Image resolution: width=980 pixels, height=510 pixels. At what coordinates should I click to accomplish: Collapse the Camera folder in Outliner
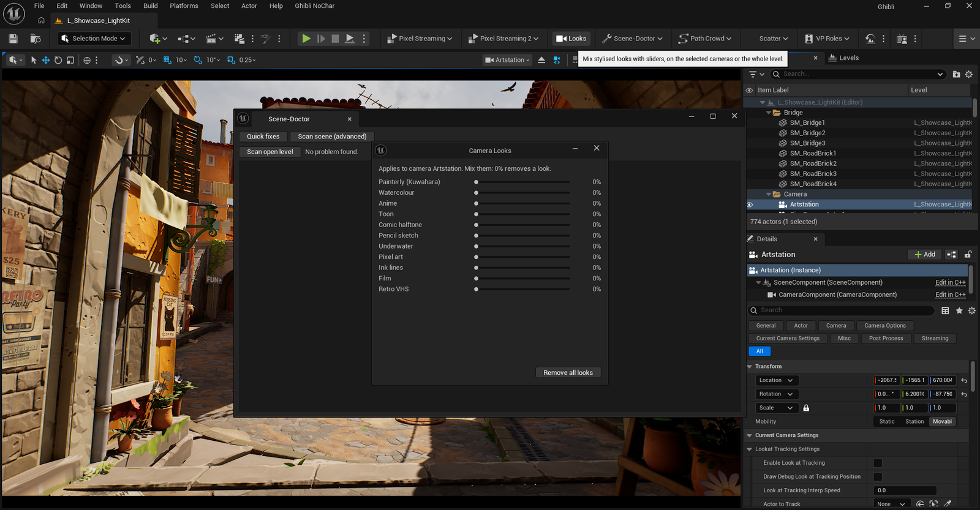click(x=769, y=194)
